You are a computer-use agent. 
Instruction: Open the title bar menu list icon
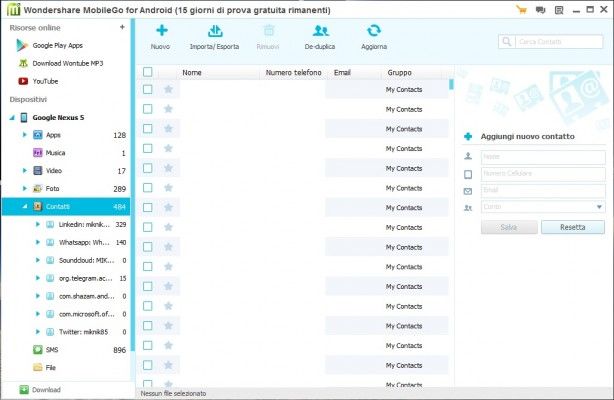(x=559, y=10)
